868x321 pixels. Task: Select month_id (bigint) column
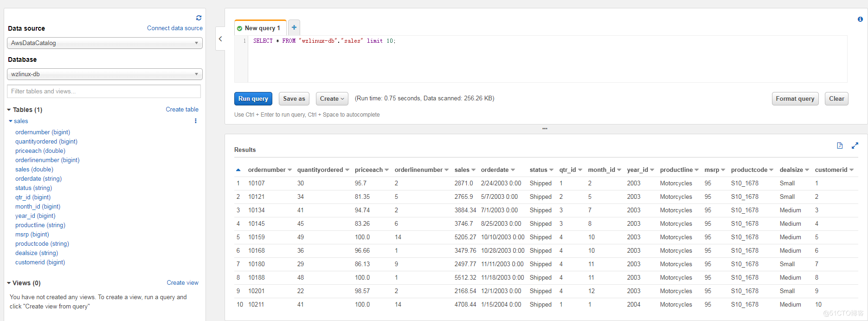tap(38, 206)
